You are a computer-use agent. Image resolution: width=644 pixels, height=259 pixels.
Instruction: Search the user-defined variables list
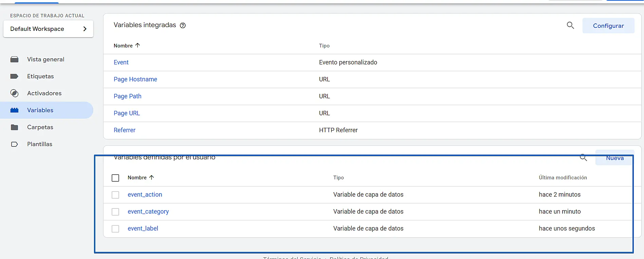coord(583,158)
